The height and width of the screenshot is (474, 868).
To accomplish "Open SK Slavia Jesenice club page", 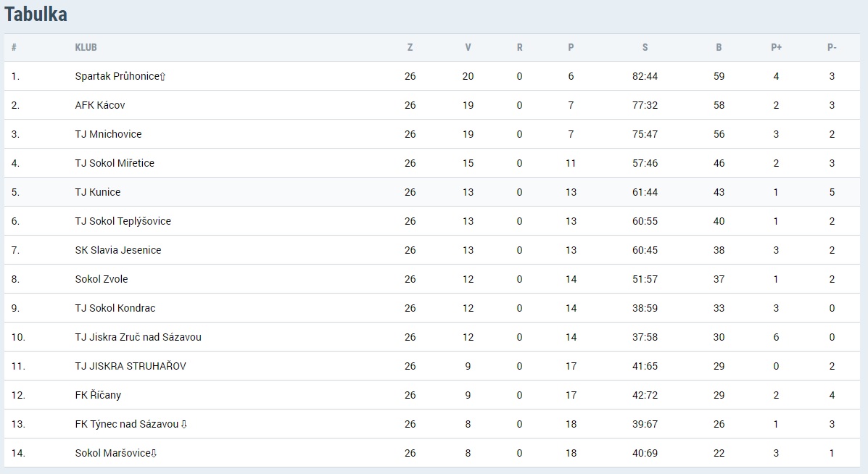I will coord(118,250).
